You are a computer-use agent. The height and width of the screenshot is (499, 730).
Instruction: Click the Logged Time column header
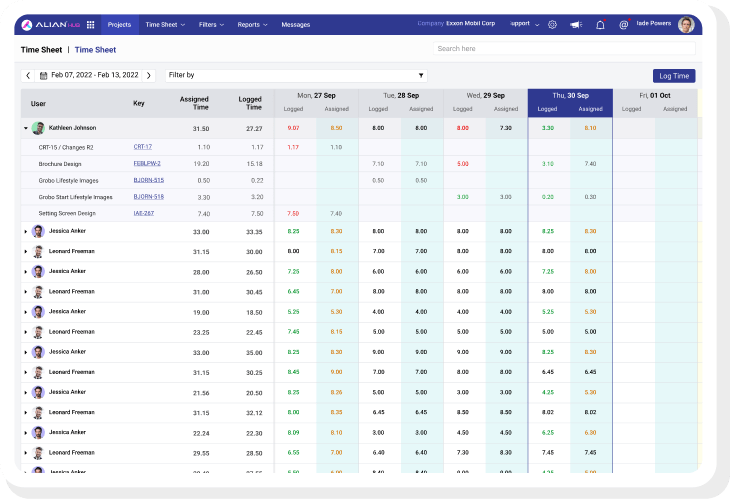coord(250,103)
